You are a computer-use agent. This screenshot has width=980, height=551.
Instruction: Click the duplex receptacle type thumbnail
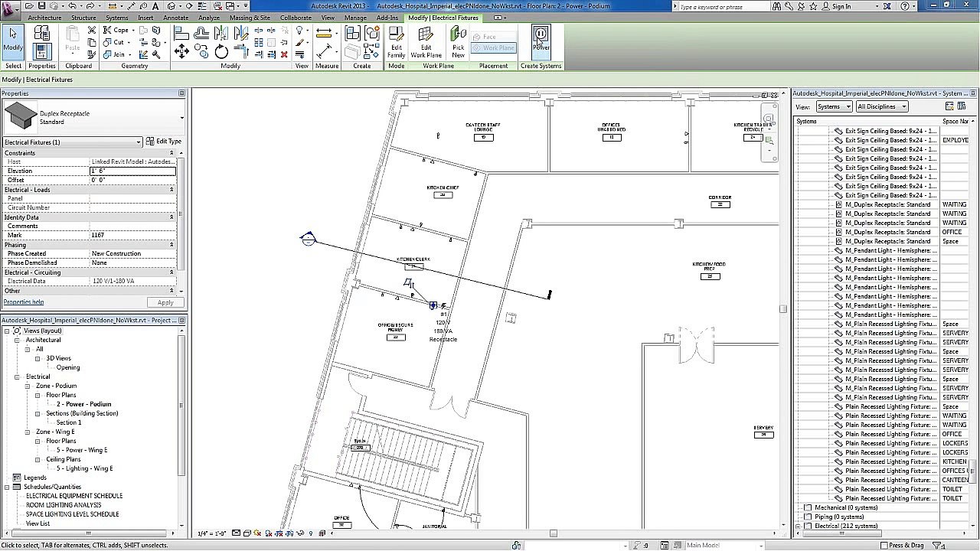click(21, 117)
